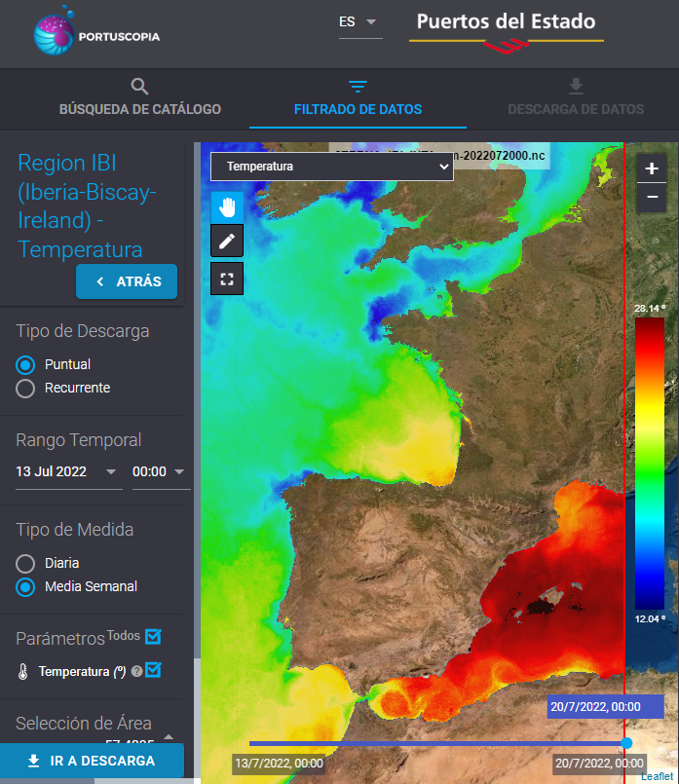Switch to Búsqueda de Catálogo tab
This screenshot has width=679, height=784.
tap(140, 98)
